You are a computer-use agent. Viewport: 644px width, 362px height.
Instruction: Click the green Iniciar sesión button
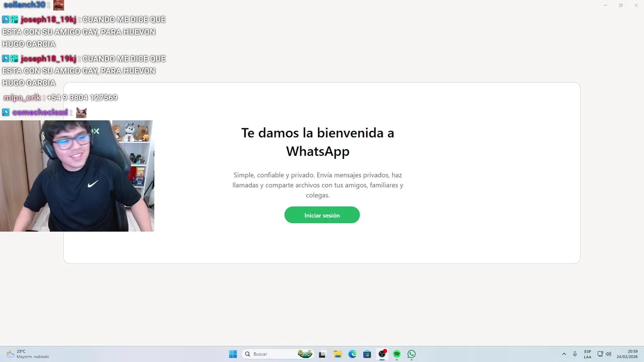[322, 215]
